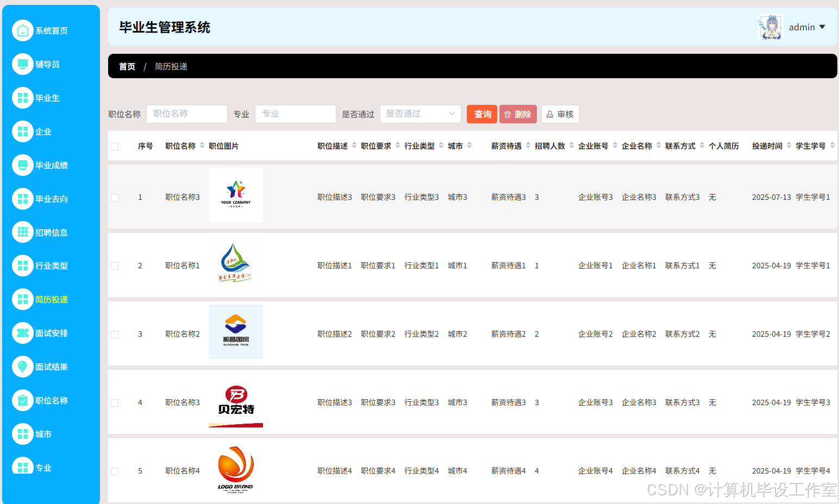Click the 首页 breadcrumb link
This screenshot has height=504, width=839.
click(x=127, y=66)
